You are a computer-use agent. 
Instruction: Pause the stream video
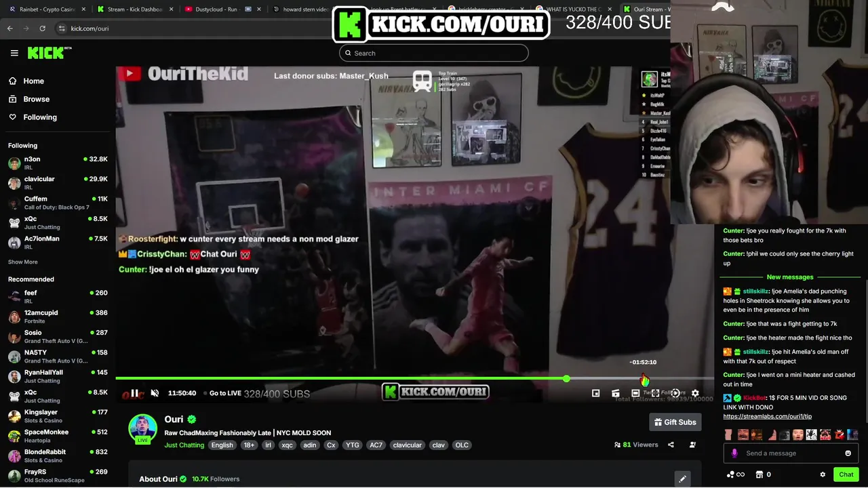[134, 393]
